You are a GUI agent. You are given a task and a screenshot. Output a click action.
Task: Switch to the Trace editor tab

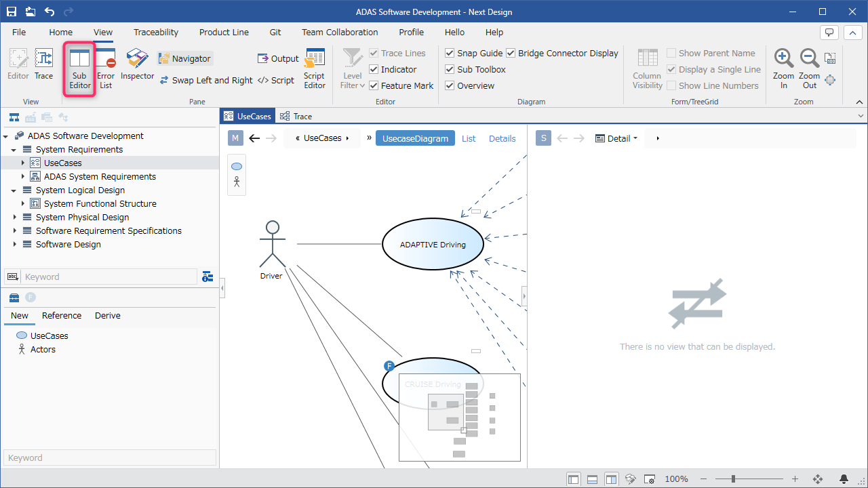(296, 117)
